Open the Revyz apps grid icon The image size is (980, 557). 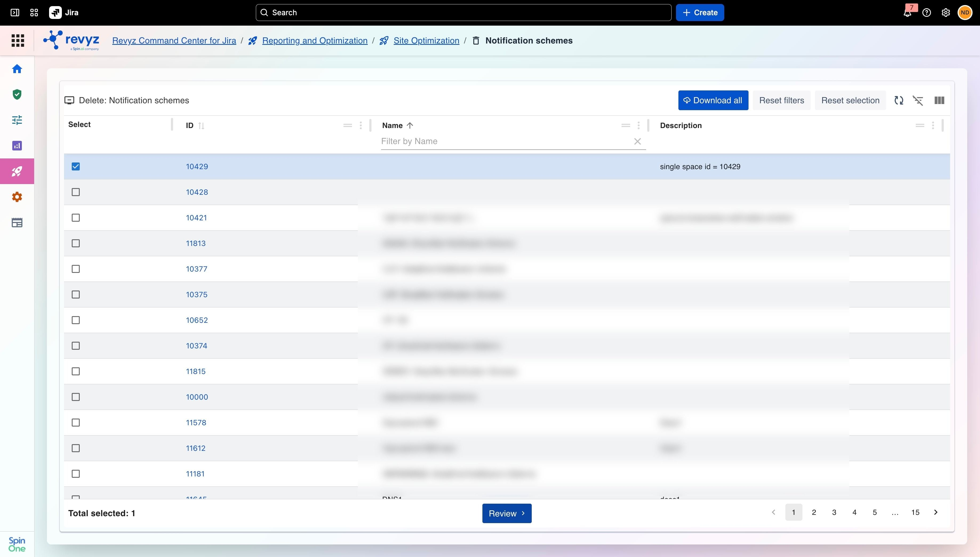click(18, 41)
